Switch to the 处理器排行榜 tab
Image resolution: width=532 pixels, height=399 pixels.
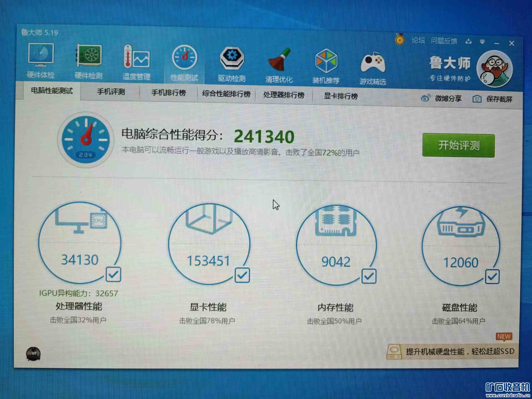point(284,95)
